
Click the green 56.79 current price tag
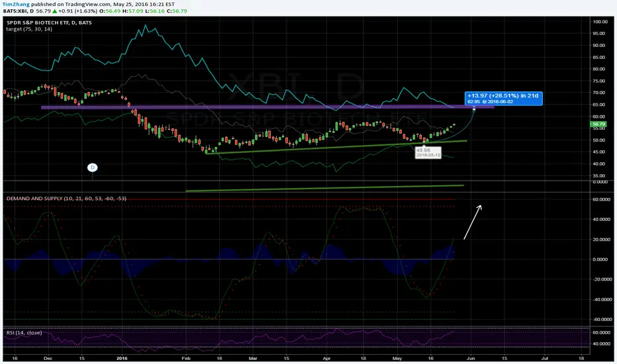coord(598,124)
